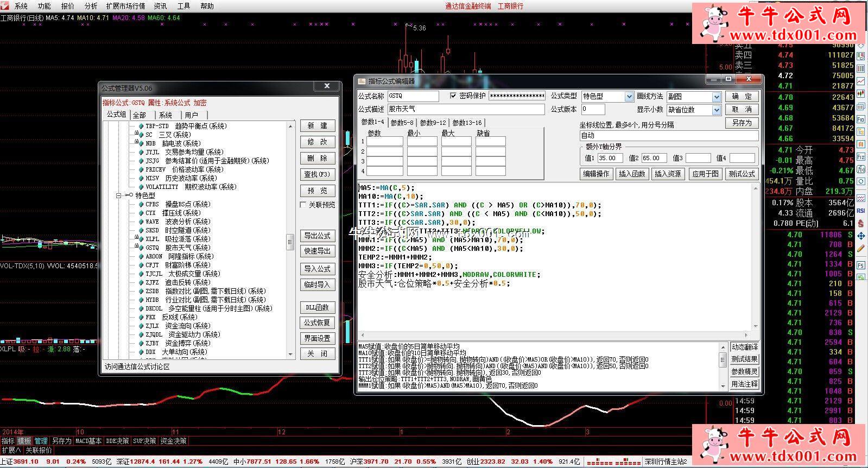Click the group icon next to 特色型
868x468 pixels.
click(x=129, y=195)
